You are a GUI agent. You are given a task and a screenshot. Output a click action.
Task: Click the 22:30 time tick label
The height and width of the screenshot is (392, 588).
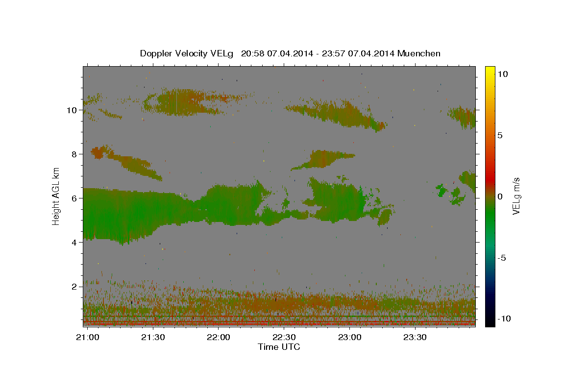[284, 338]
